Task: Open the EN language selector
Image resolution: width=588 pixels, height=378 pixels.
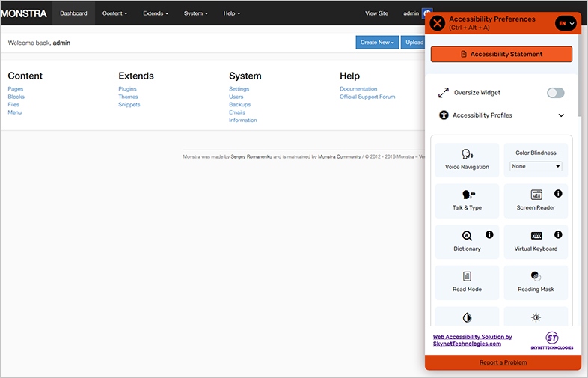Action: [x=566, y=23]
